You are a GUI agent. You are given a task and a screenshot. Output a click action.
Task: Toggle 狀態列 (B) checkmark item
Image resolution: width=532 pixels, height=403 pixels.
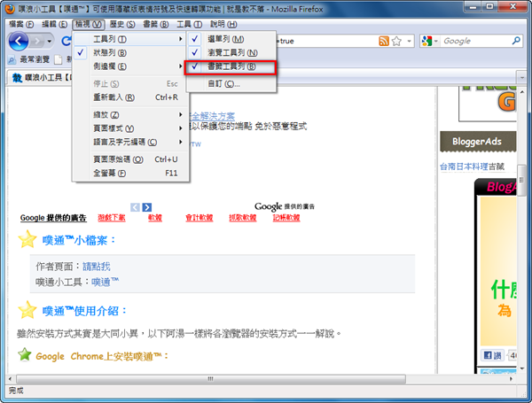(x=130, y=52)
